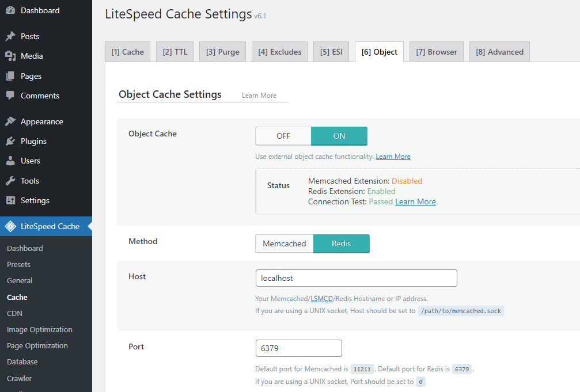Turn Object Cache ON
The image size is (580, 392).
click(339, 136)
